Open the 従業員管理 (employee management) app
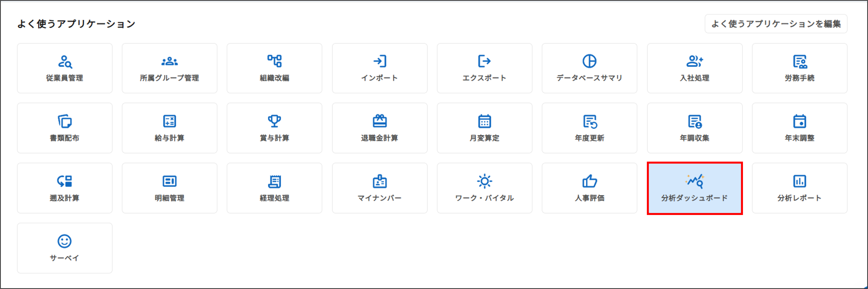 (x=64, y=68)
